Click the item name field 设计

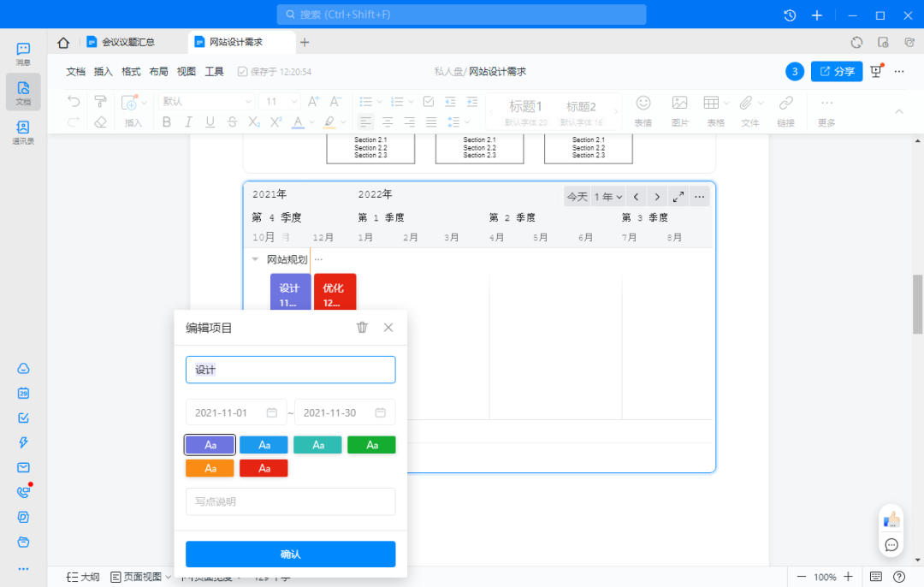pyautogui.click(x=291, y=370)
